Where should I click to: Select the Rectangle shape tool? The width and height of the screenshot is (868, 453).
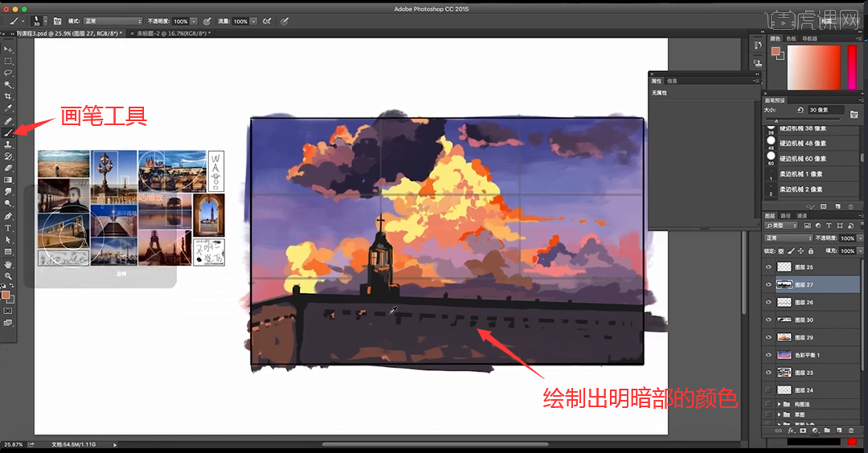(x=8, y=251)
